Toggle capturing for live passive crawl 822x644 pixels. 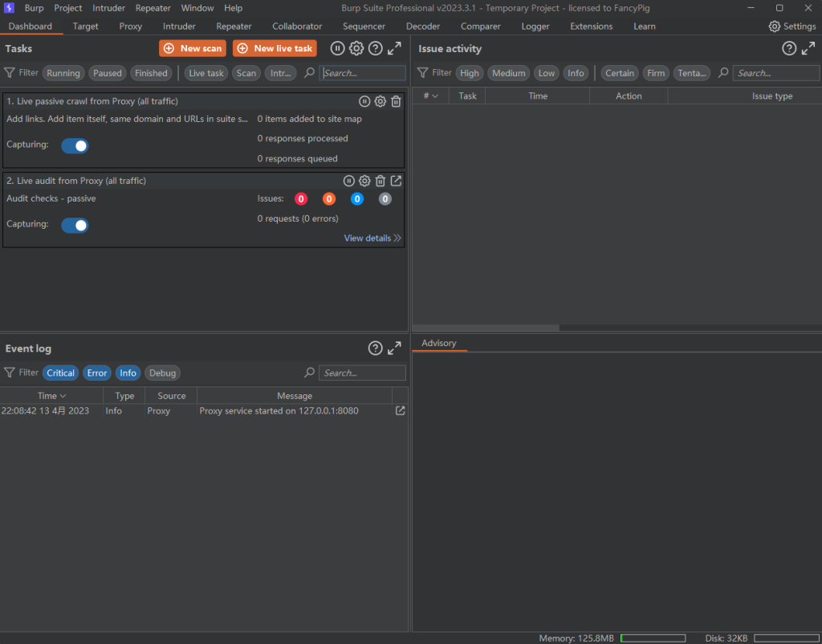(x=75, y=145)
